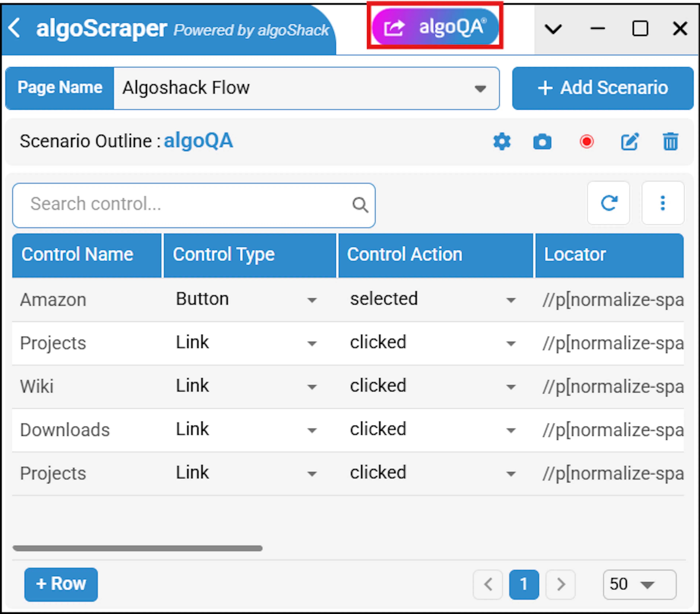Image resolution: width=700 pixels, height=614 pixels.
Task: Open the algoQA export button
Action: tap(435, 27)
